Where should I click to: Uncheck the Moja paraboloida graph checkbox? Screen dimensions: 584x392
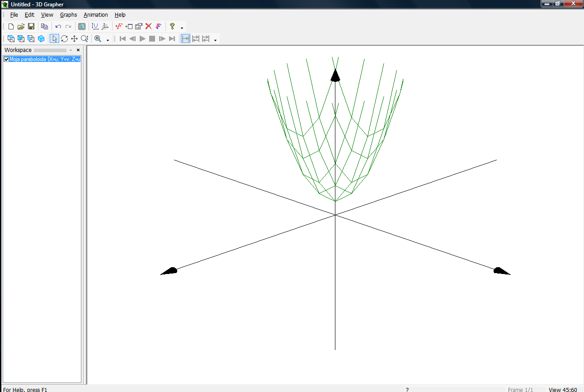point(6,59)
